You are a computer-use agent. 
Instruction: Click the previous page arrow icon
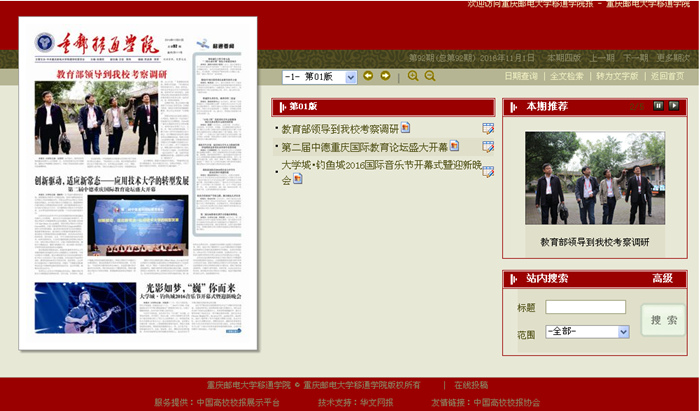[x=368, y=76]
